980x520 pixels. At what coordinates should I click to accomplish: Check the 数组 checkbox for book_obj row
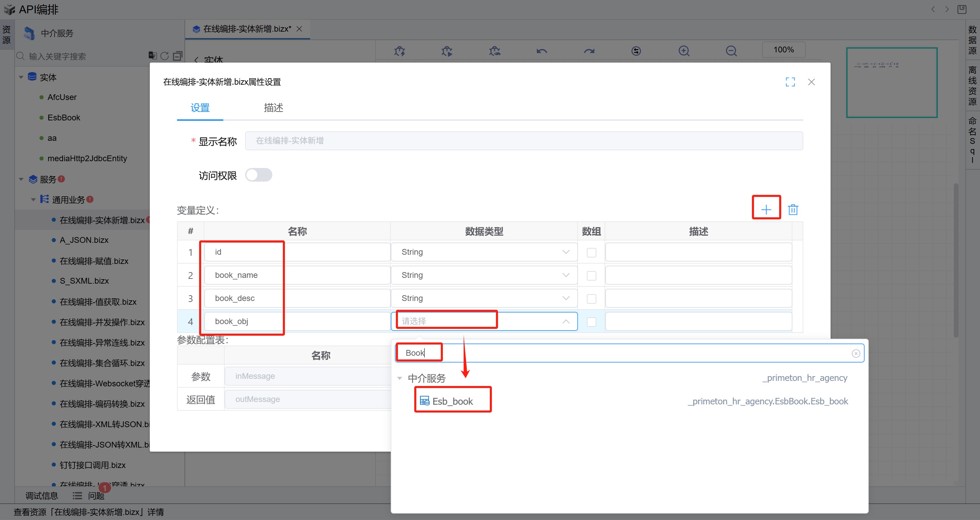pos(591,322)
